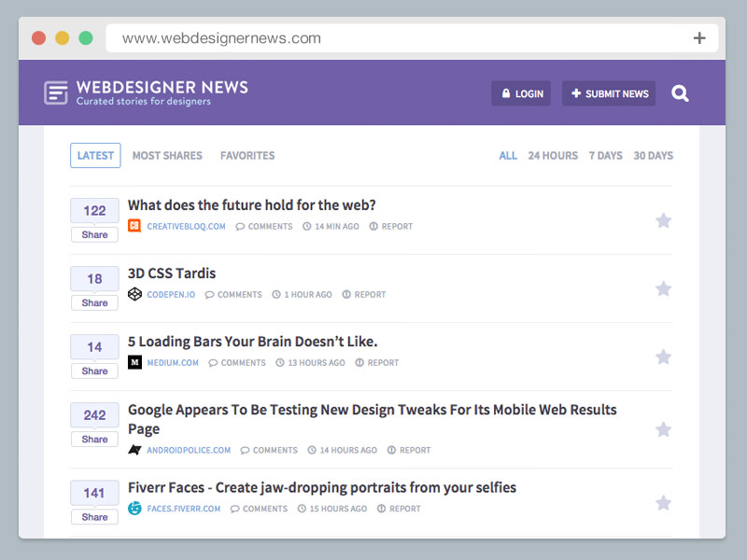This screenshot has width=747, height=560.
Task: Click the clock icon showing 14 MIN AGO
Action: pyautogui.click(x=309, y=226)
